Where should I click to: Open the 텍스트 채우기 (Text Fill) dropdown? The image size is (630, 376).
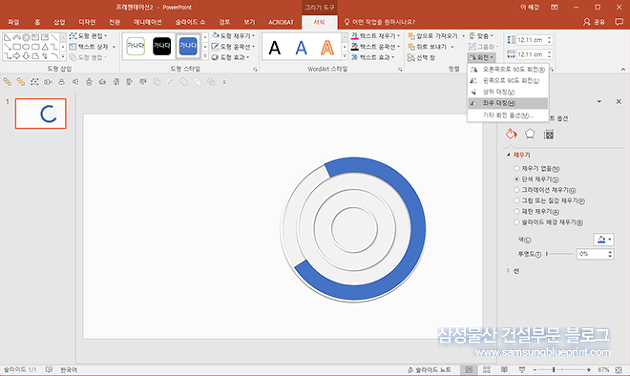[376, 36]
